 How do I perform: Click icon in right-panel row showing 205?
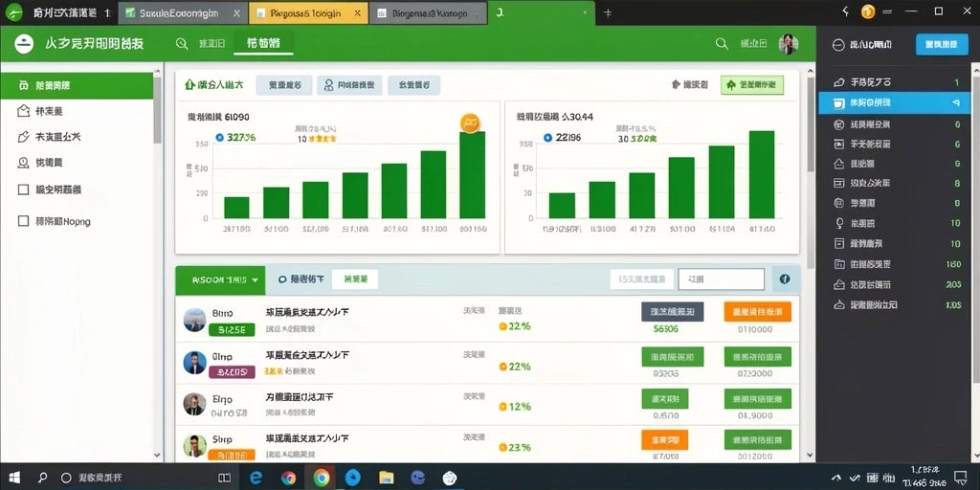pyautogui.click(x=839, y=285)
